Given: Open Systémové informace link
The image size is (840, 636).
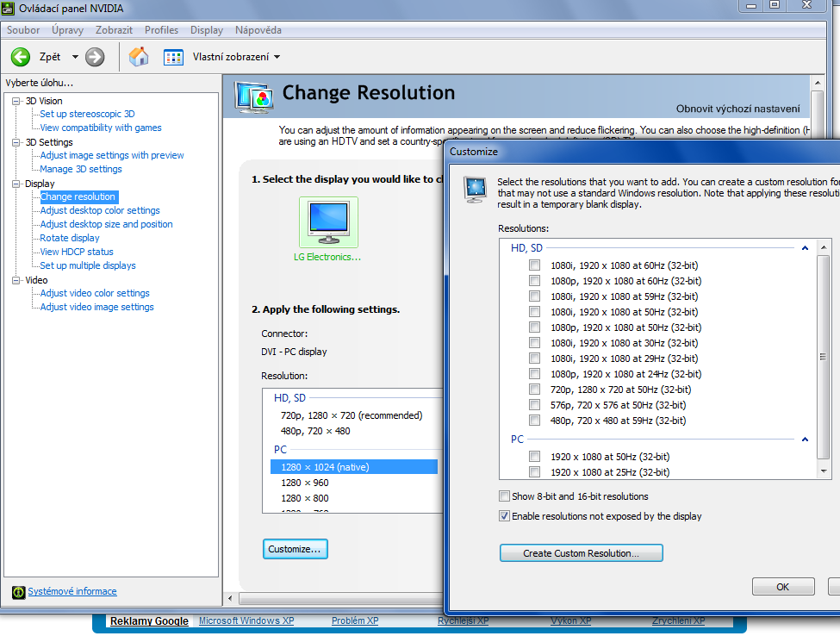Looking at the screenshot, I should (72, 591).
